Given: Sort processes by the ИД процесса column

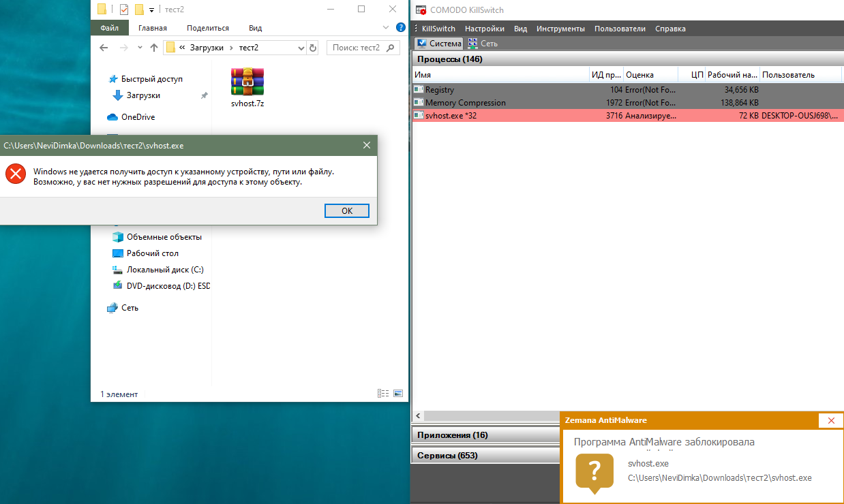Looking at the screenshot, I should point(606,75).
